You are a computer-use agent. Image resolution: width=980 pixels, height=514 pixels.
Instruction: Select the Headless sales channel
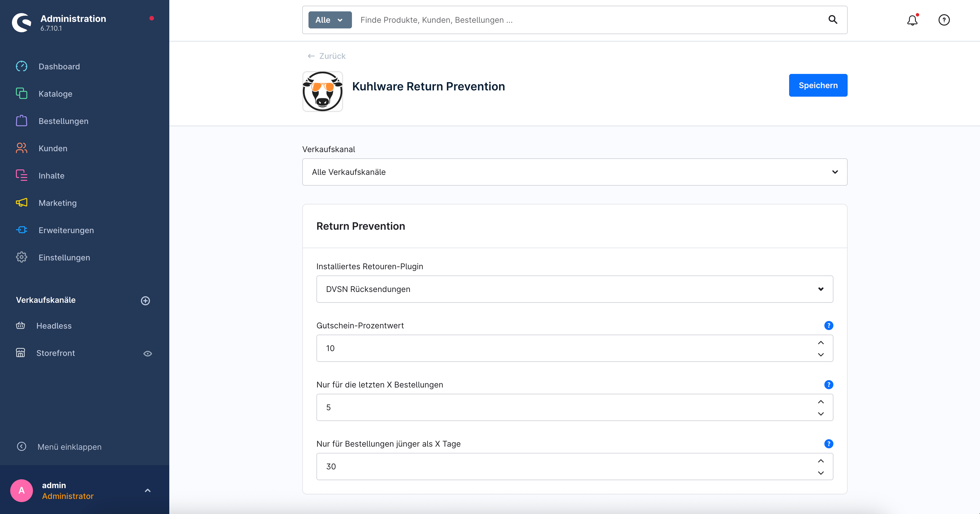[54, 326]
